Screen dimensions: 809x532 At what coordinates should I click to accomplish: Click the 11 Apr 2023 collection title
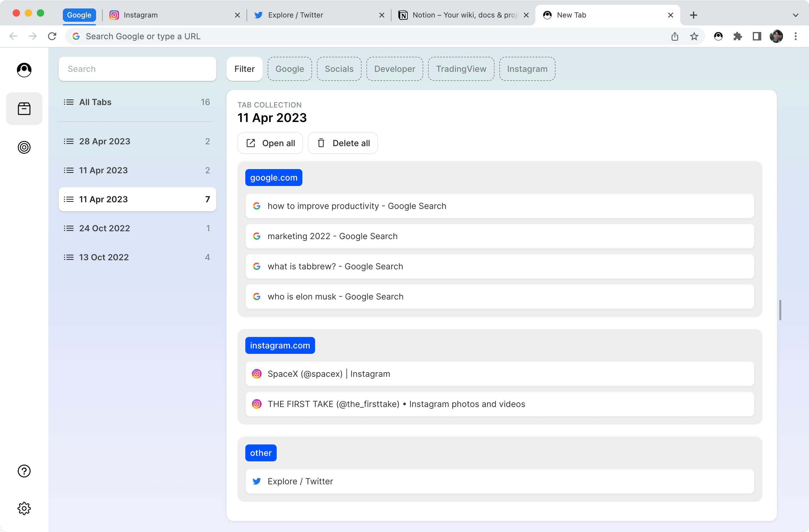pos(272,118)
